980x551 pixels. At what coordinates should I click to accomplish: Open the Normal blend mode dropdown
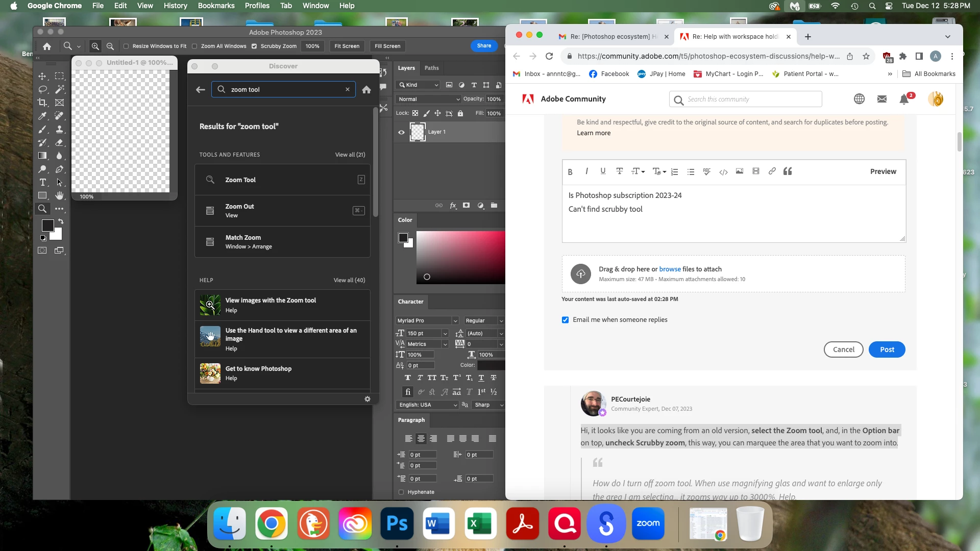(428, 99)
